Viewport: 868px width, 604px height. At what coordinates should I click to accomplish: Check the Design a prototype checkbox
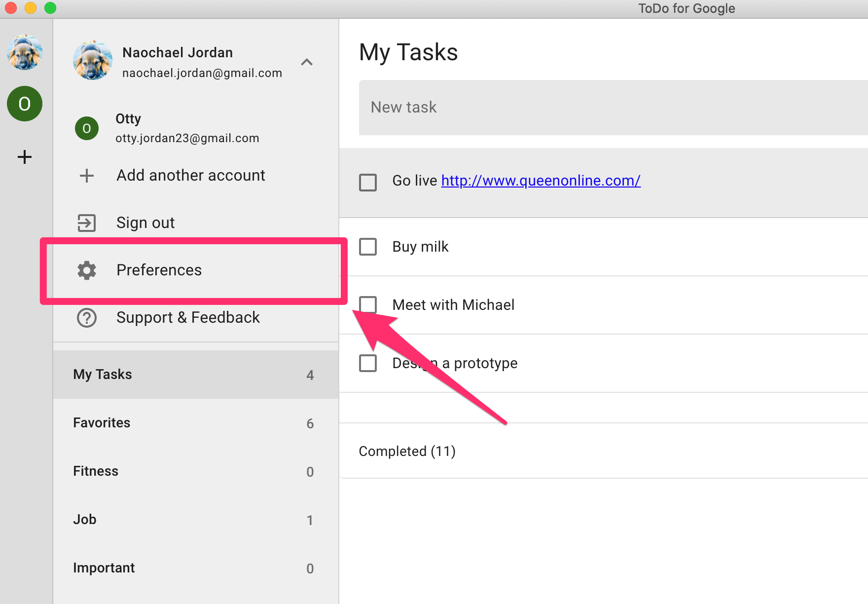pos(368,363)
